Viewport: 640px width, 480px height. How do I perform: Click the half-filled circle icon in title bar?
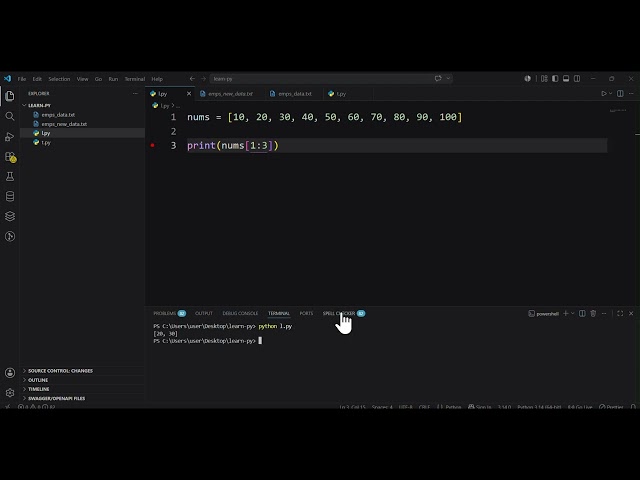click(x=527, y=78)
